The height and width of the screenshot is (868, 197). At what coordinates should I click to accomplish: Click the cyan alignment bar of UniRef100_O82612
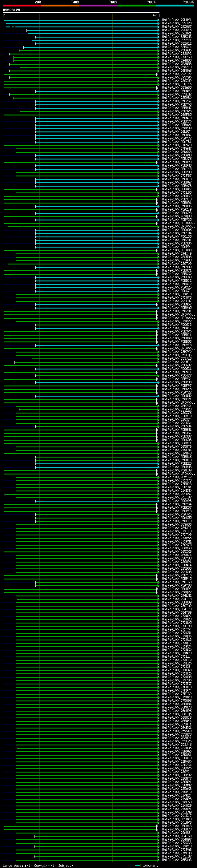click(97, 44)
